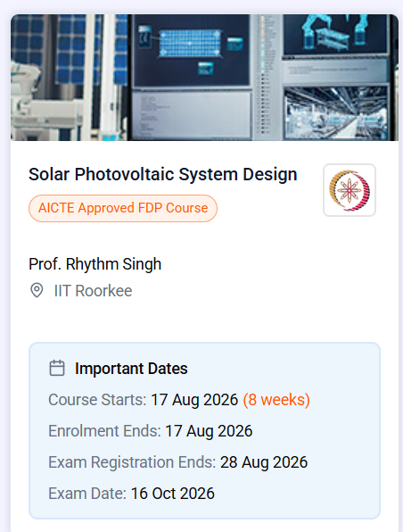Click the IIT Roorkee institute logo
Image resolution: width=403 pixels, height=532 pixels.
pos(350,190)
